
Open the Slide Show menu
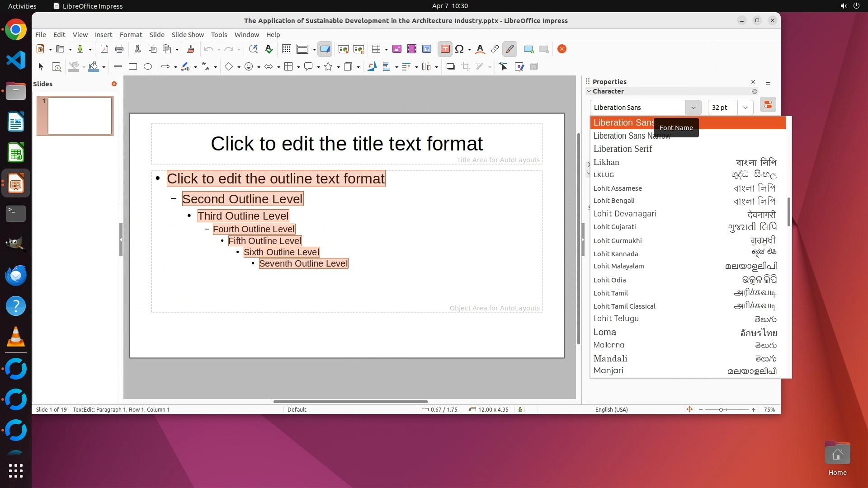click(x=188, y=35)
